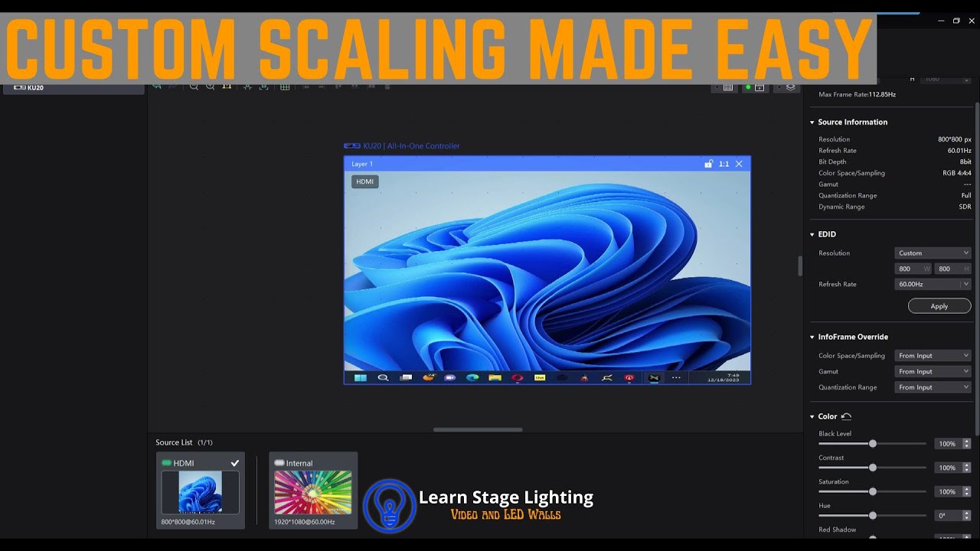Click the KU20 | All-In-One Controller label
This screenshot has height=551, width=980.
411,145
